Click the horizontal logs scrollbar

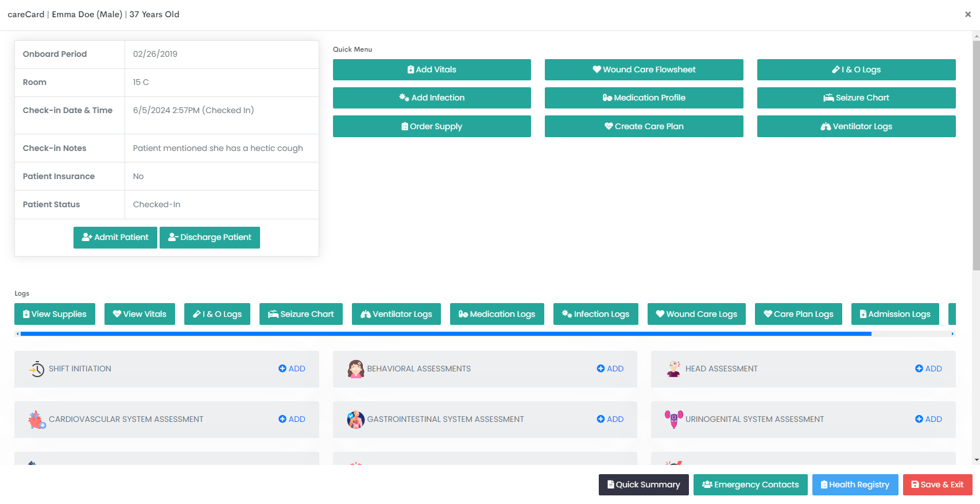[446, 334]
